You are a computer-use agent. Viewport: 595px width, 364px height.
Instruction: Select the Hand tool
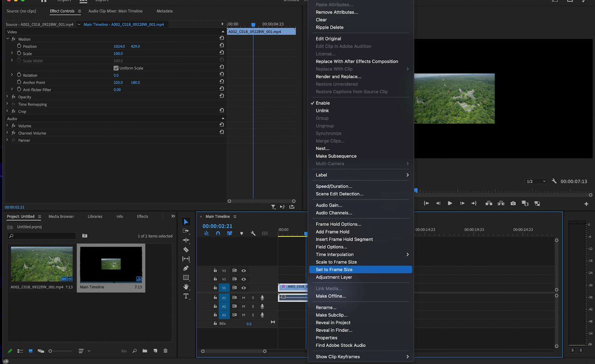pos(186,287)
